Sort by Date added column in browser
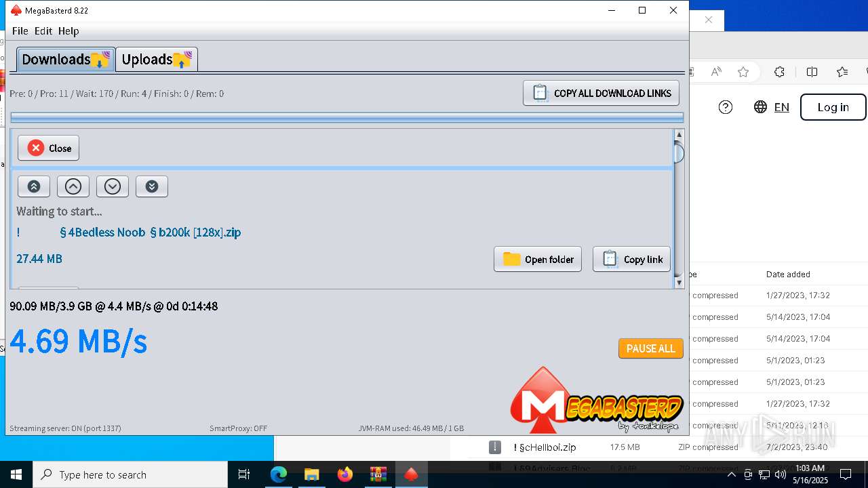868x488 pixels. pos(788,274)
